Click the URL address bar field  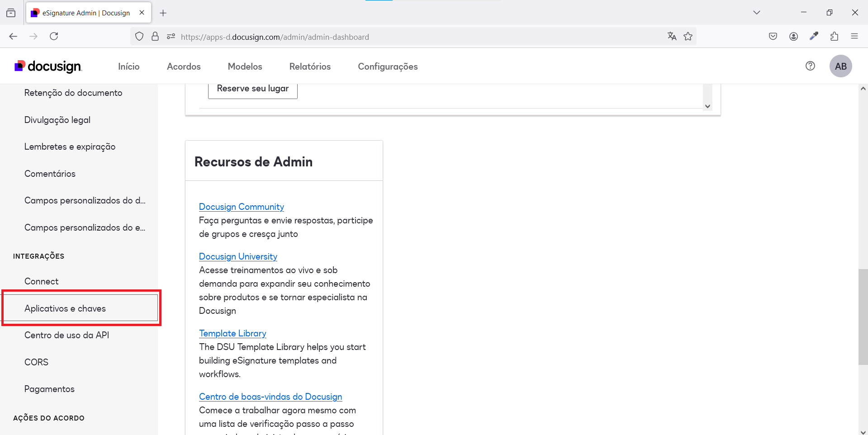coord(407,37)
